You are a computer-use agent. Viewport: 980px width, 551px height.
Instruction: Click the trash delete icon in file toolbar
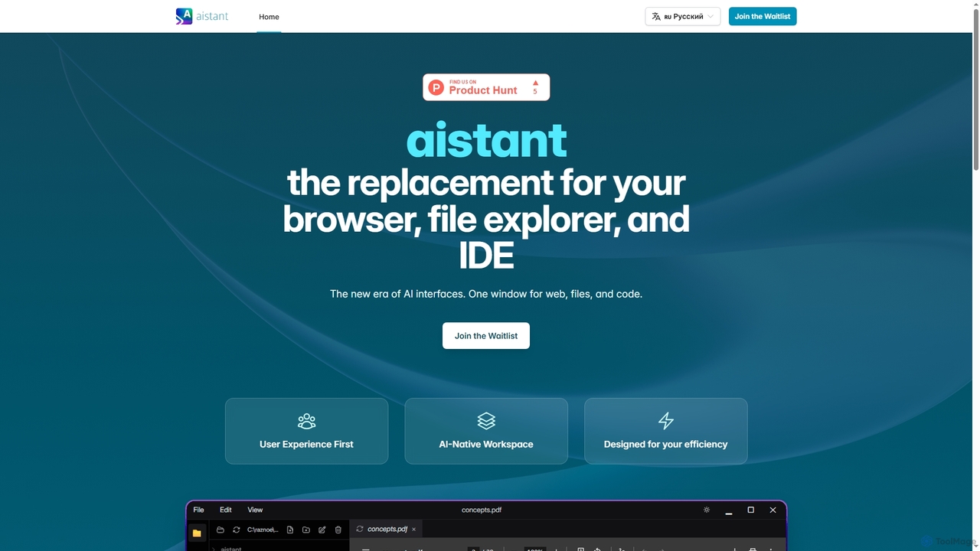pyautogui.click(x=338, y=530)
